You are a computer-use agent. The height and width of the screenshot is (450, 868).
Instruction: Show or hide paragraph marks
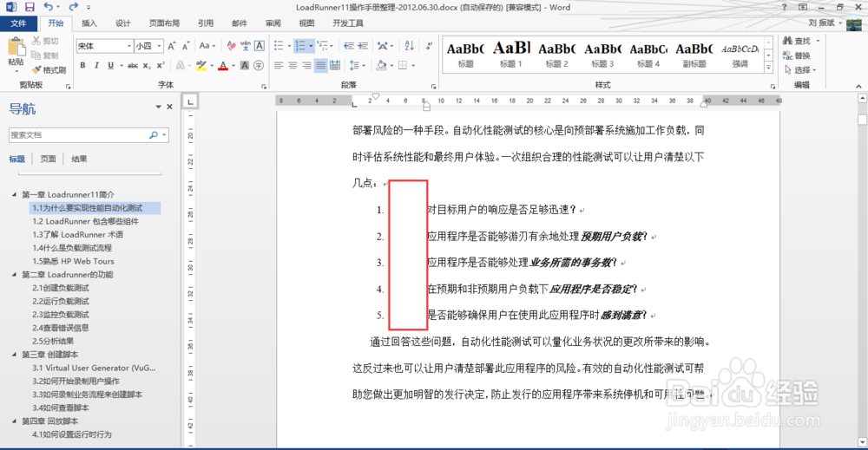tap(429, 46)
